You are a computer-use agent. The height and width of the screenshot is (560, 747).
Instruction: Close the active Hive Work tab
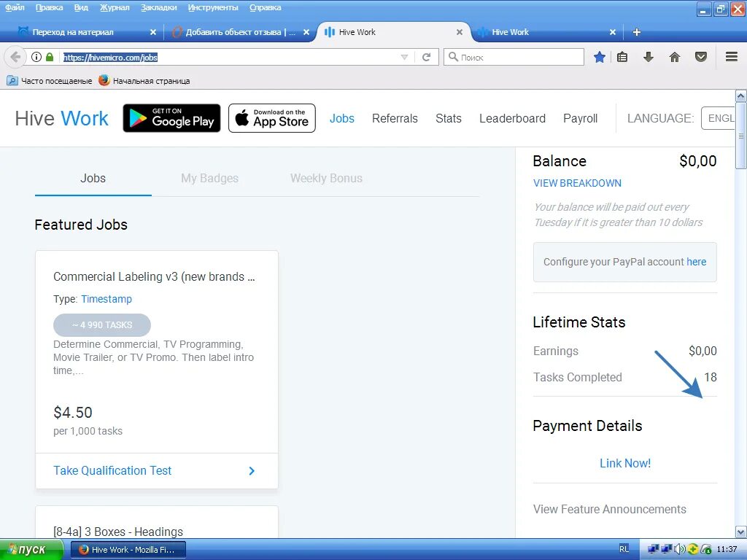[460, 32]
